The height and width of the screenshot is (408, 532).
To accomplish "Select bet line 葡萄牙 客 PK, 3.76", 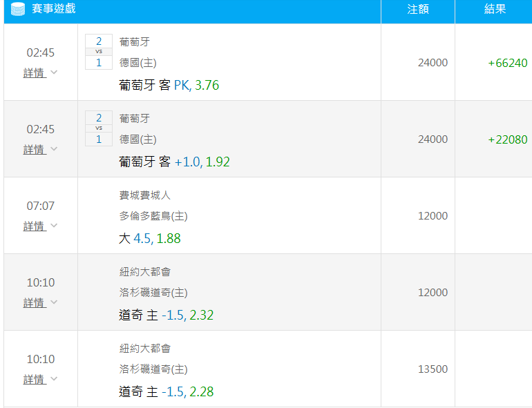I will pos(169,85).
